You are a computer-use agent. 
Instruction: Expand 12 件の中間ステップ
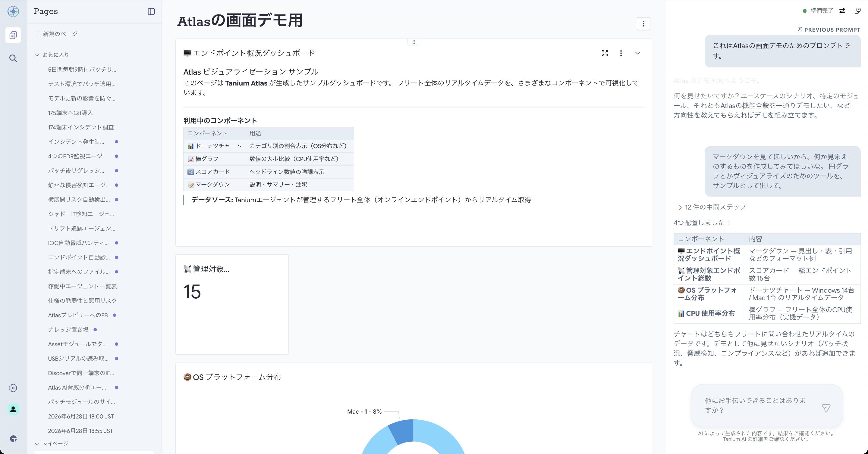click(x=712, y=207)
